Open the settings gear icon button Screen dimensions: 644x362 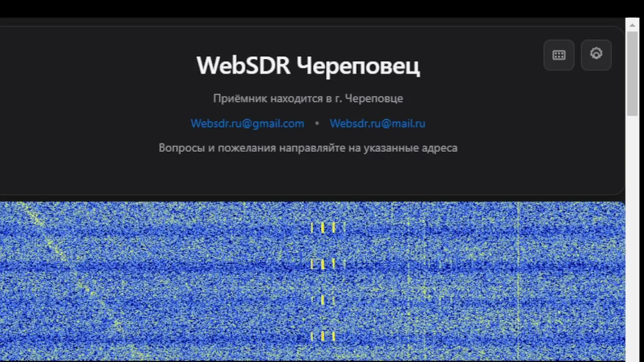pyautogui.click(x=596, y=55)
